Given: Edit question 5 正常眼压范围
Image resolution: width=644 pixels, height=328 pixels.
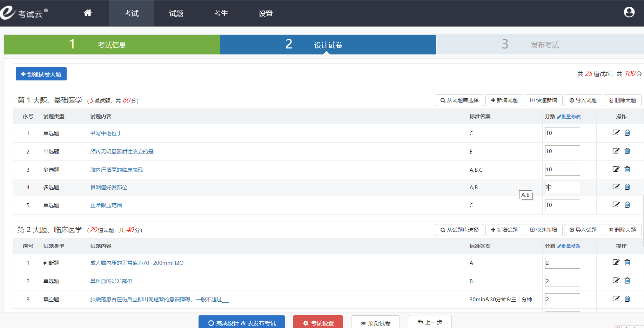Looking at the screenshot, I should pyautogui.click(x=616, y=205).
